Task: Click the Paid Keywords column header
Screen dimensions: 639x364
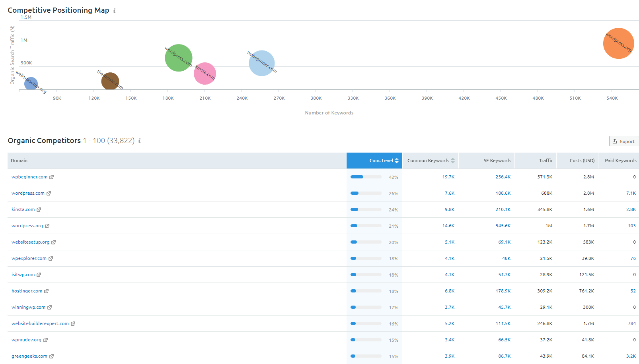Action: [x=619, y=161]
